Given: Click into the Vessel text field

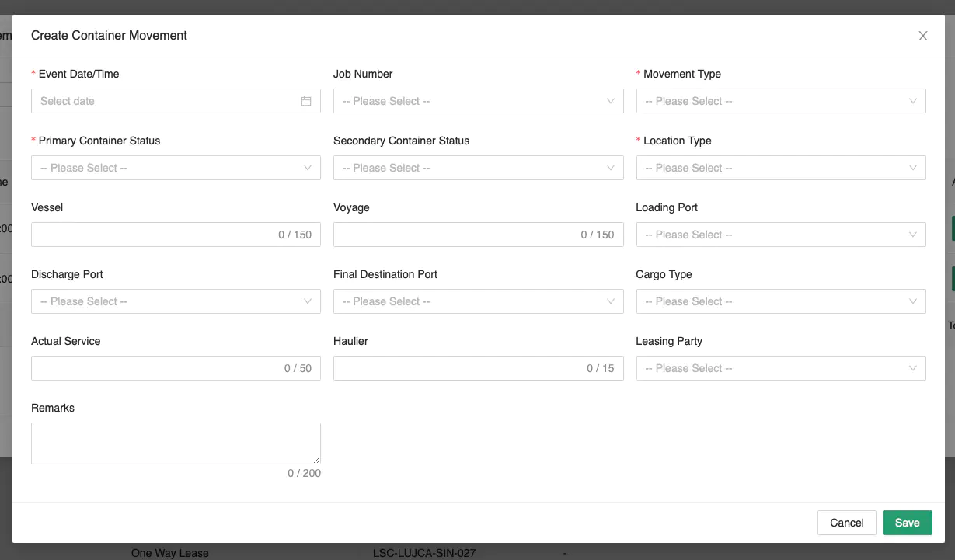Looking at the screenshot, I should (x=152, y=235).
